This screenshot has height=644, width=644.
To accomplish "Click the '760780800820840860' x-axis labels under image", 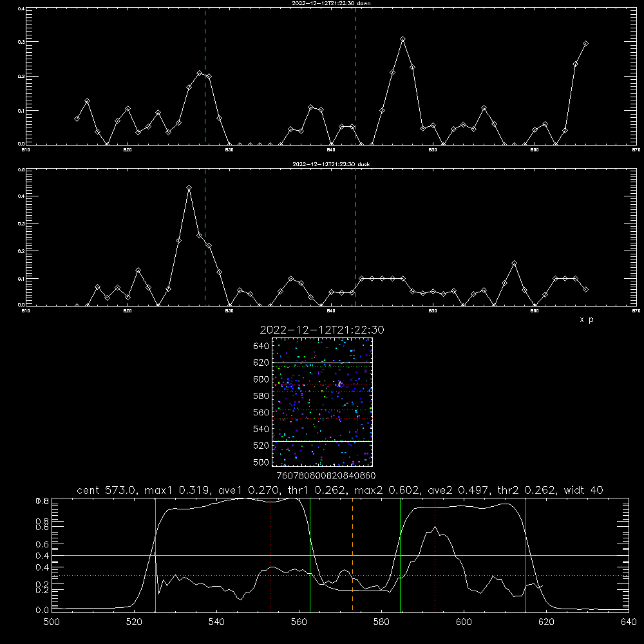I will [x=326, y=476].
